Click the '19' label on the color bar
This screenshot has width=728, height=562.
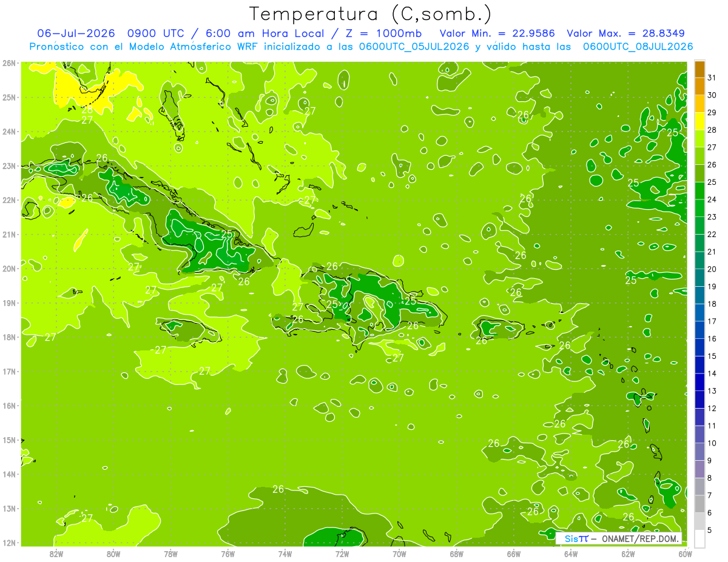tap(712, 286)
